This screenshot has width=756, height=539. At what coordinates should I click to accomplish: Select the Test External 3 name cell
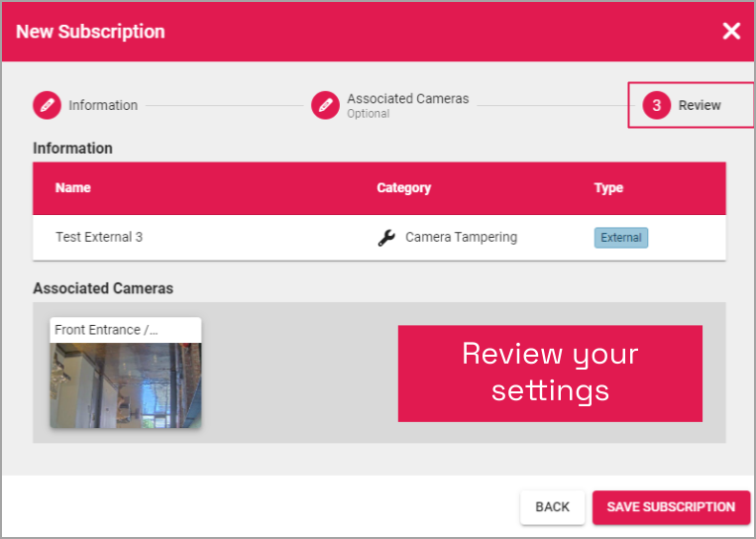pyautogui.click(x=99, y=238)
